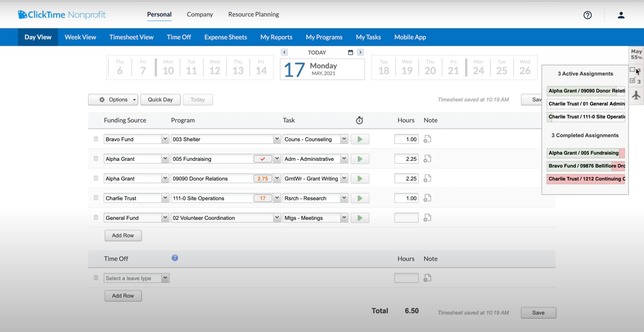Click the Alpha Grant / 09090 Donor Relations progress bar
The width and height of the screenshot is (644, 332).
[585, 91]
